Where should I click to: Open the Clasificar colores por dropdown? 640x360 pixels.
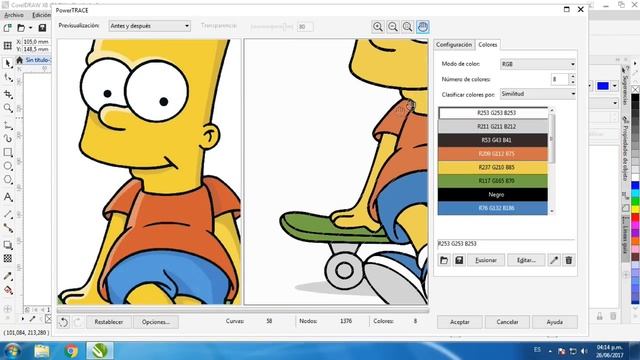point(538,94)
